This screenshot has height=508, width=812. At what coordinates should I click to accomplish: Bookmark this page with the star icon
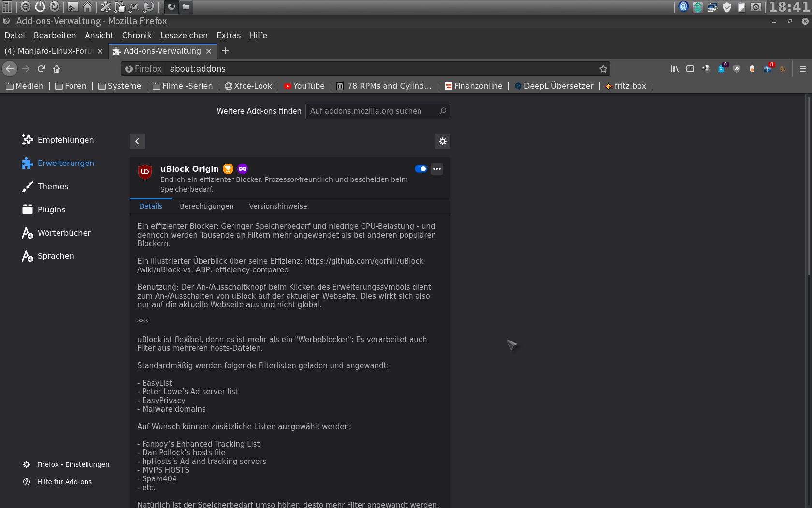[x=603, y=69]
